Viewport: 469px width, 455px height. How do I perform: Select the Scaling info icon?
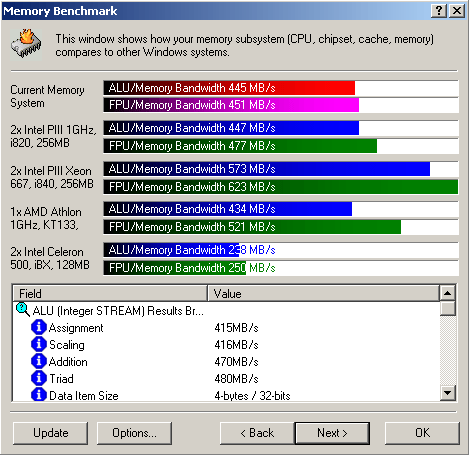point(39,344)
